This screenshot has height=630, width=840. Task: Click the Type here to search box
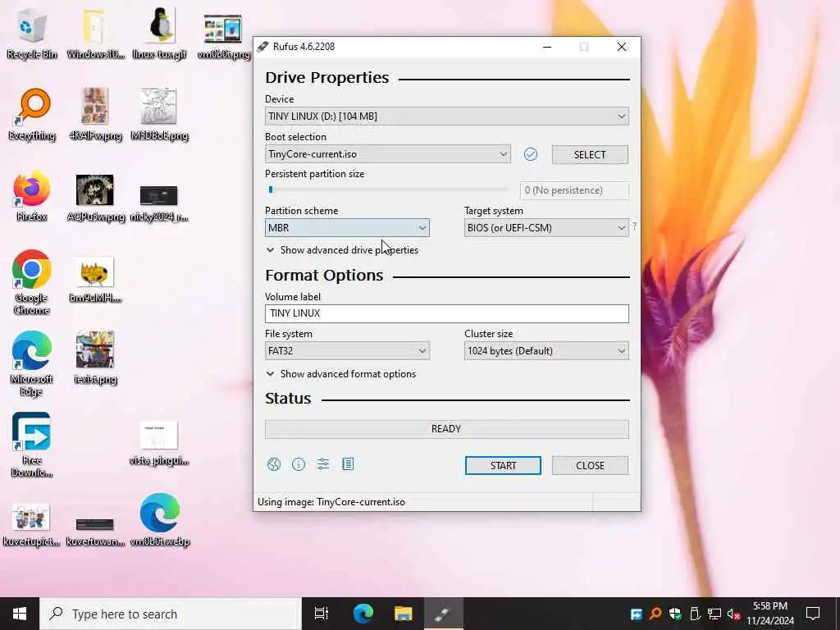(x=171, y=614)
